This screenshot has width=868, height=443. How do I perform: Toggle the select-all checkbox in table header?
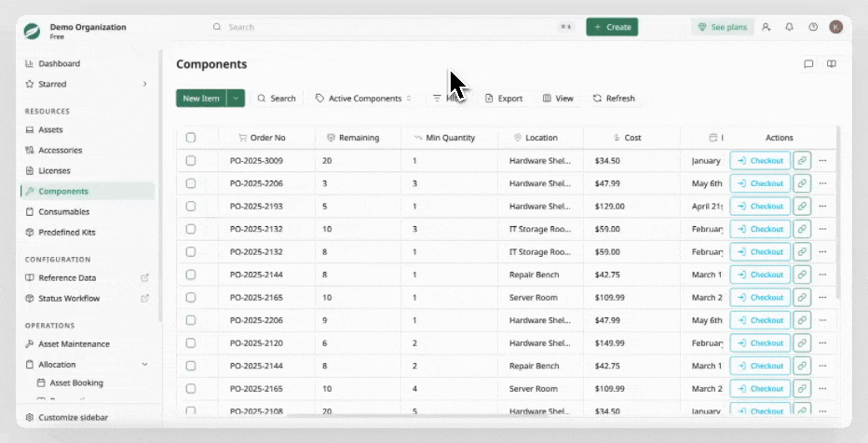coord(191,138)
